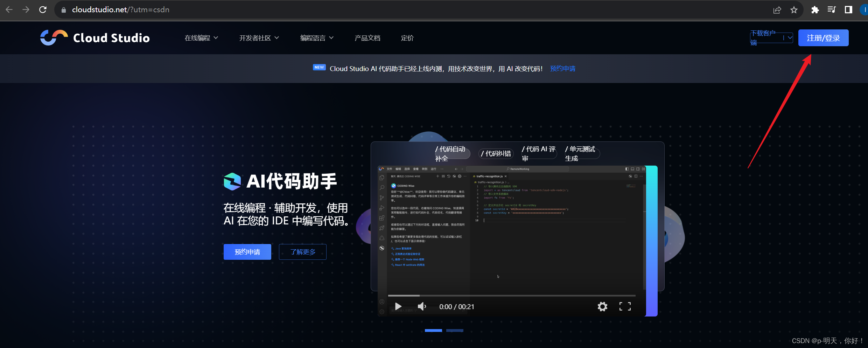Mute the demo video audio
The width and height of the screenshot is (868, 348).
[x=422, y=306]
